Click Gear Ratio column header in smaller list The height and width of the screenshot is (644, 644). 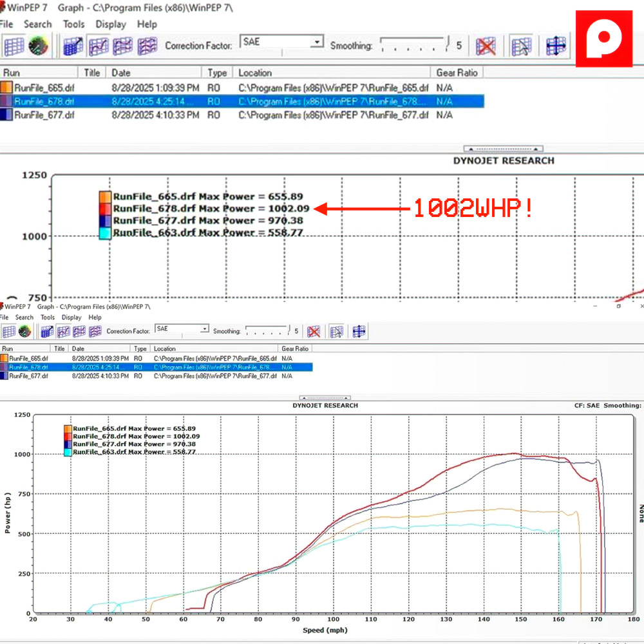pyautogui.click(x=296, y=348)
